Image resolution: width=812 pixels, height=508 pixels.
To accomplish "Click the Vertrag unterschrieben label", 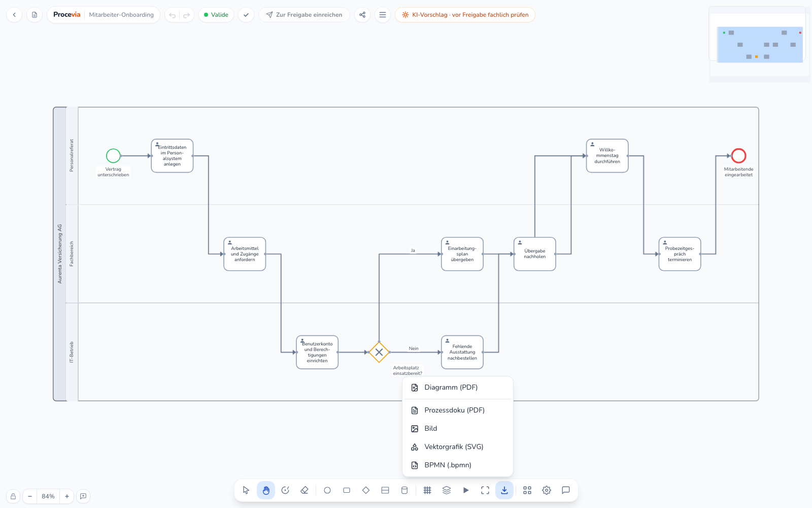I will 113,172.
